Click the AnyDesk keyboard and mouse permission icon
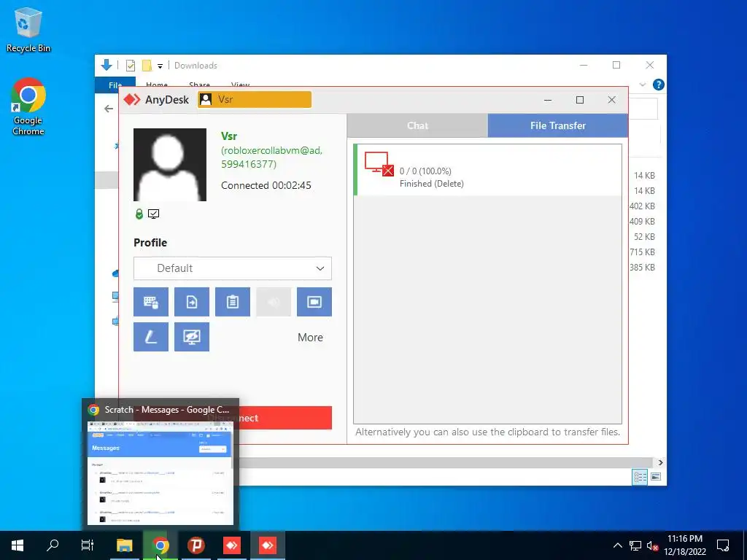Screen dimensions: 747x560 click(150, 302)
